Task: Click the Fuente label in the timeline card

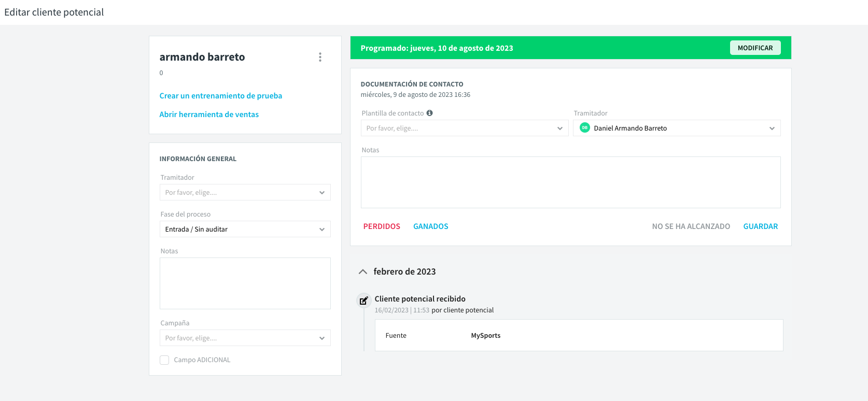Action: 396,336
